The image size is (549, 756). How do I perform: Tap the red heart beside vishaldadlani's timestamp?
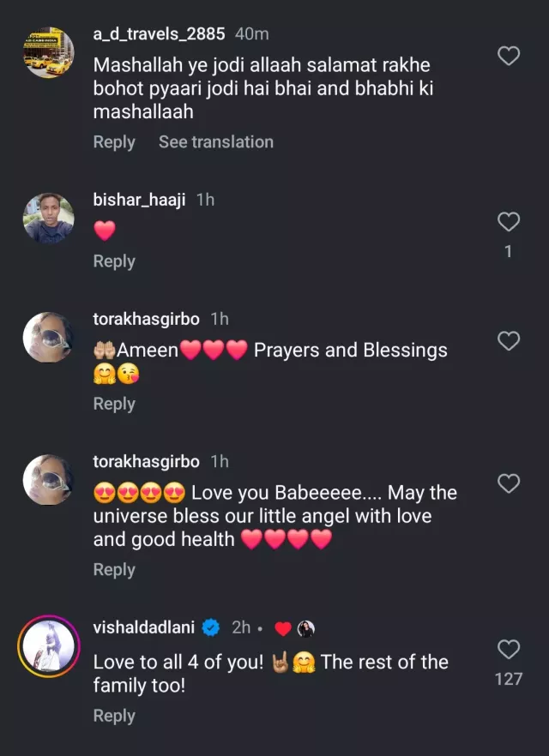pos(283,629)
